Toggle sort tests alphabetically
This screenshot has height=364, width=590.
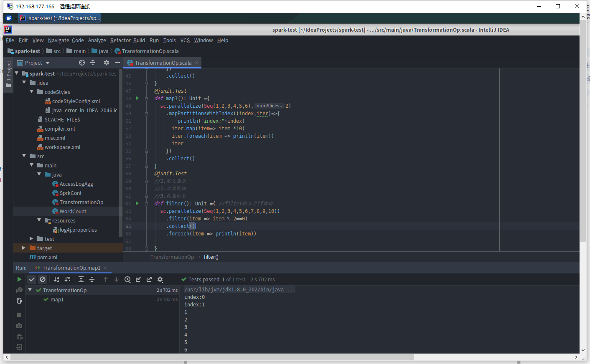tap(56, 279)
